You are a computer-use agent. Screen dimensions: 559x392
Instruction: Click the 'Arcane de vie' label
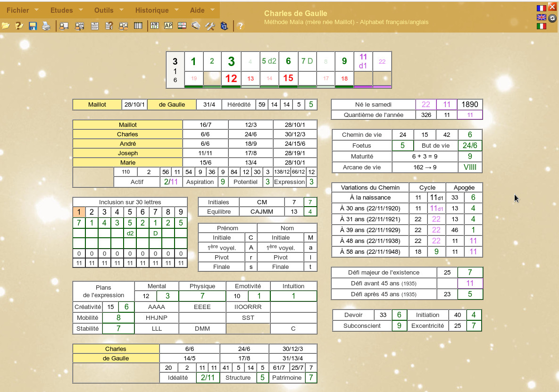click(x=362, y=167)
